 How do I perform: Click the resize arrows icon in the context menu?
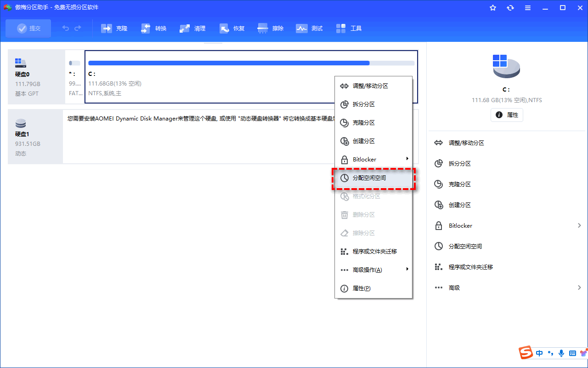tap(344, 86)
